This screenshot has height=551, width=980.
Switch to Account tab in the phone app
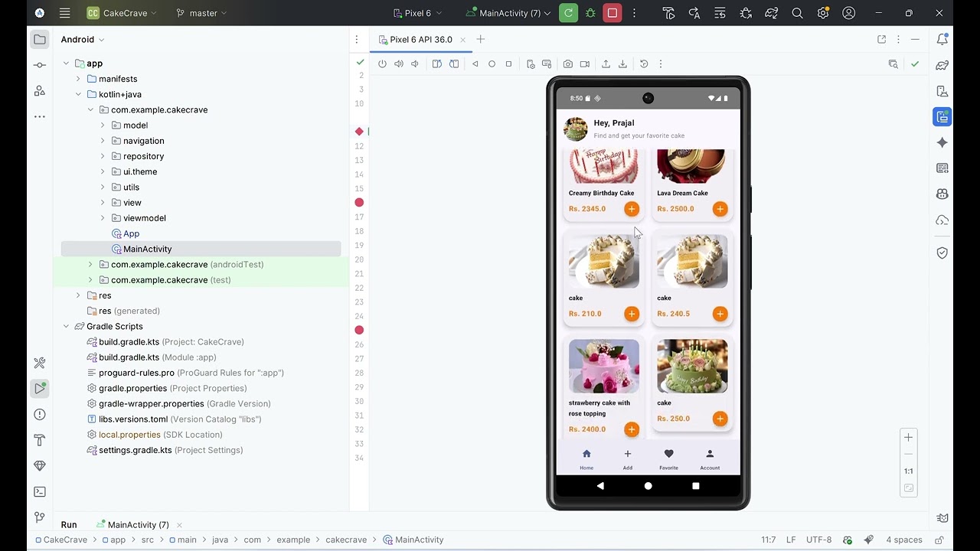710,459
